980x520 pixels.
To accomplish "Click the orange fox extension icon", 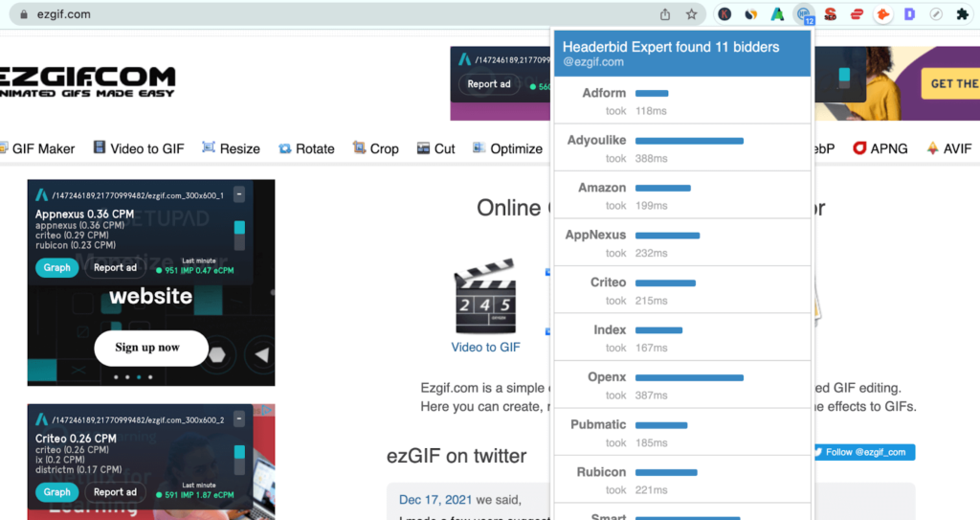I will 883,14.
